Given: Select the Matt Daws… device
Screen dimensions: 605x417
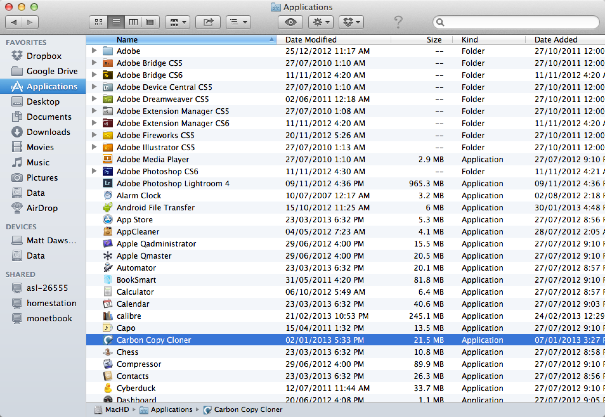Looking at the screenshot, I should [x=43, y=240].
